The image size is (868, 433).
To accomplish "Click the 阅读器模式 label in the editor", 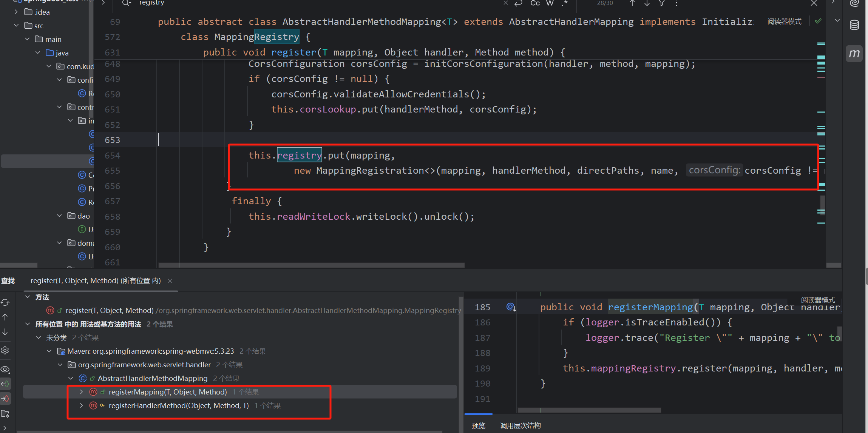I will coord(784,22).
